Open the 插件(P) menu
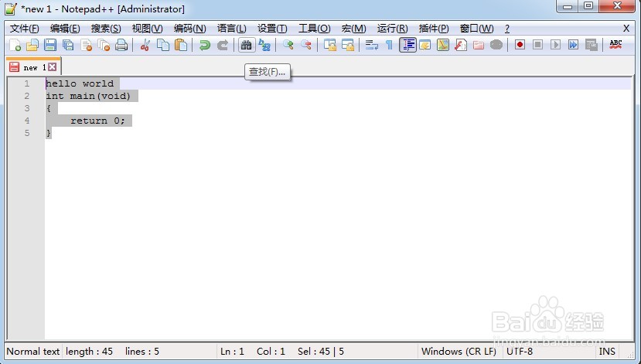641x364 pixels. point(434,29)
